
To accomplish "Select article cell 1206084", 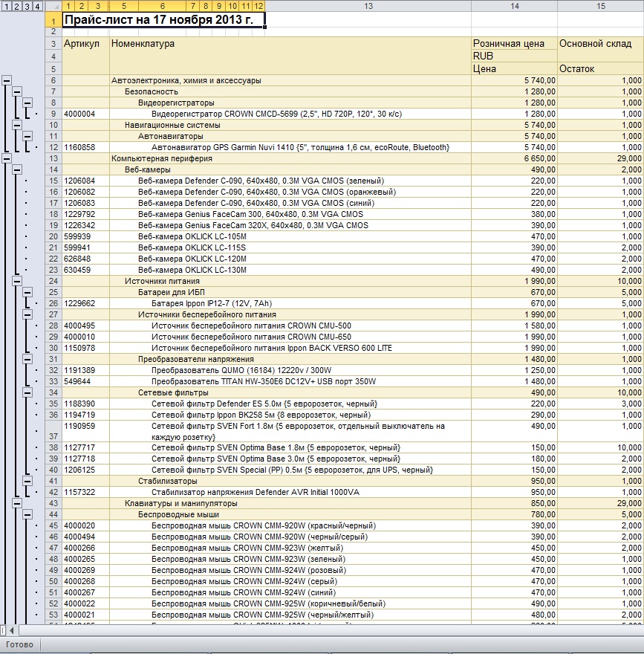I will pos(85,181).
